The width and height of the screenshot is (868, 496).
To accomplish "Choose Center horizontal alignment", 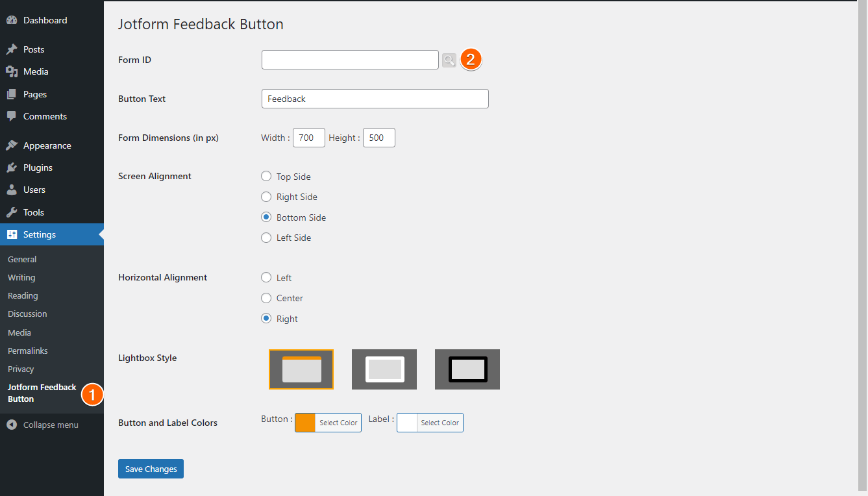I will click(266, 298).
